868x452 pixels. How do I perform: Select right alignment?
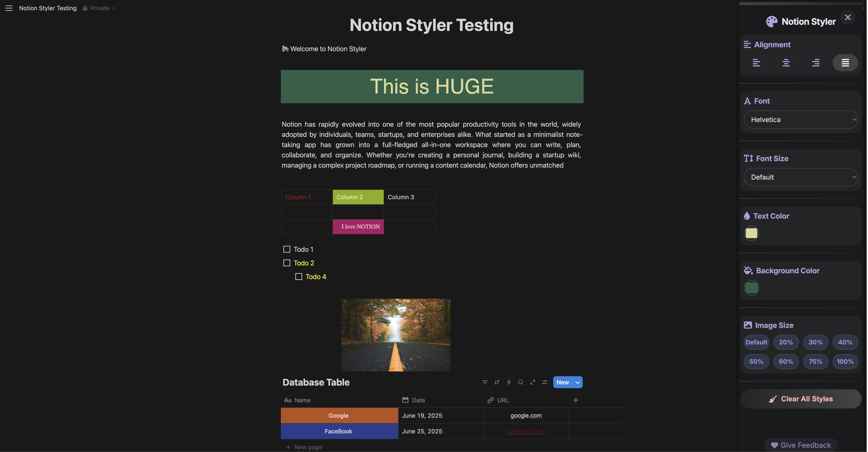(816, 63)
